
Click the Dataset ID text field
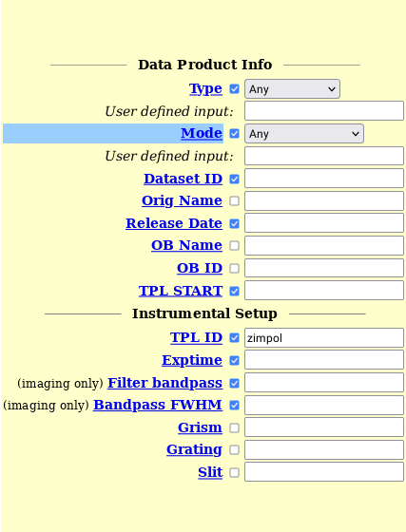coord(324,179)
